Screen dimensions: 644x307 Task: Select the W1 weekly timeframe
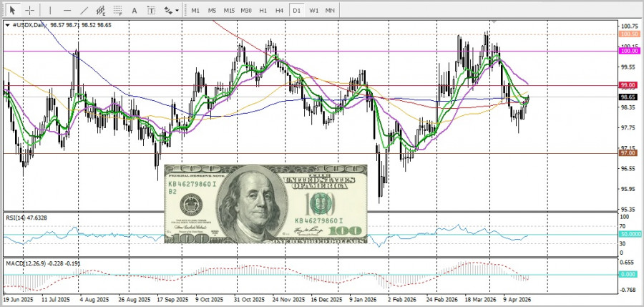314,11
